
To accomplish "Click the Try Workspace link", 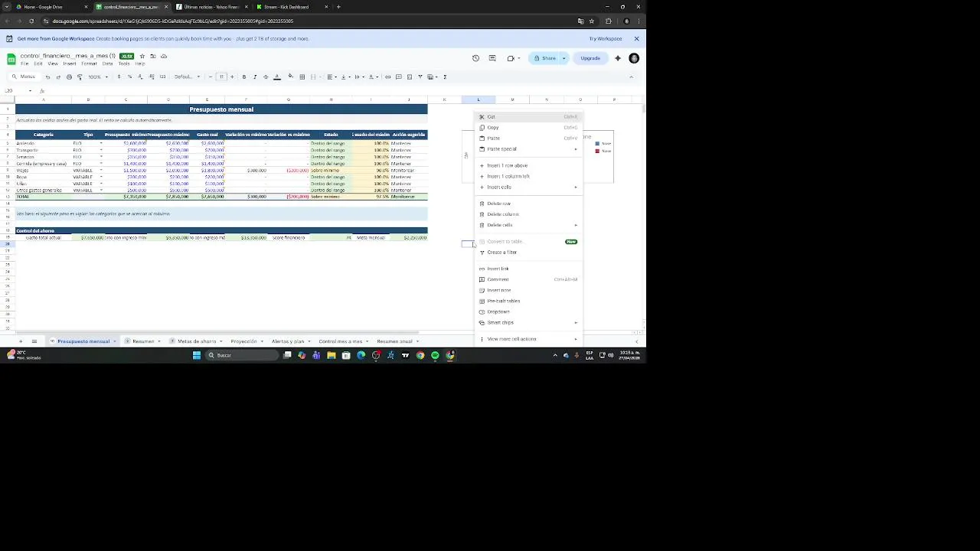I will (x=605, y=38).
